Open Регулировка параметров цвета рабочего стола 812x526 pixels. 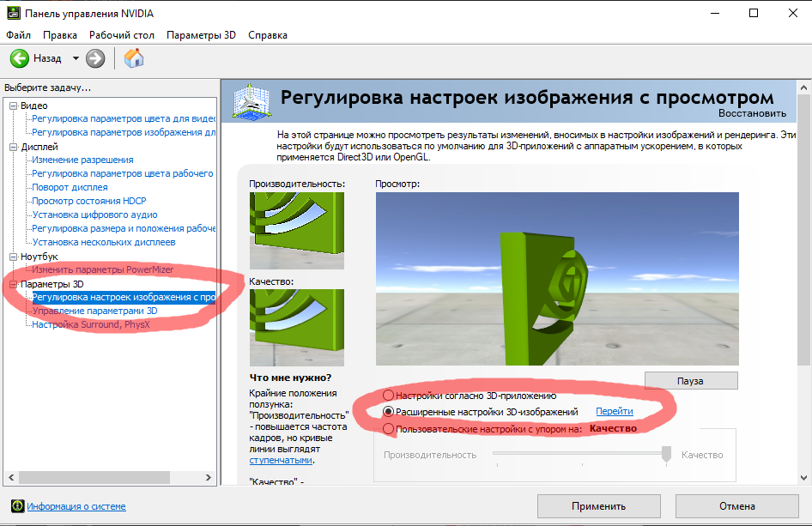tap(123, 173)
